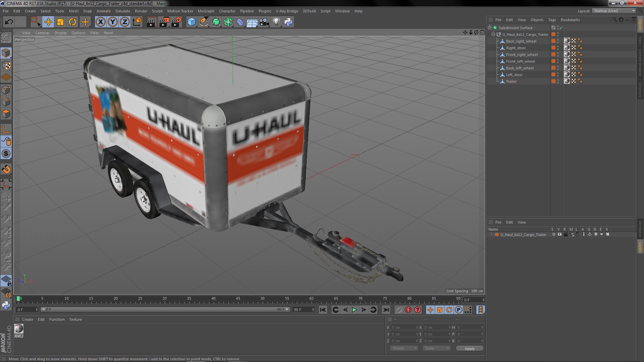Click the Render to Picture Viewer icon
The height and width of the screenshot is (362, 644).
(164, 22)
